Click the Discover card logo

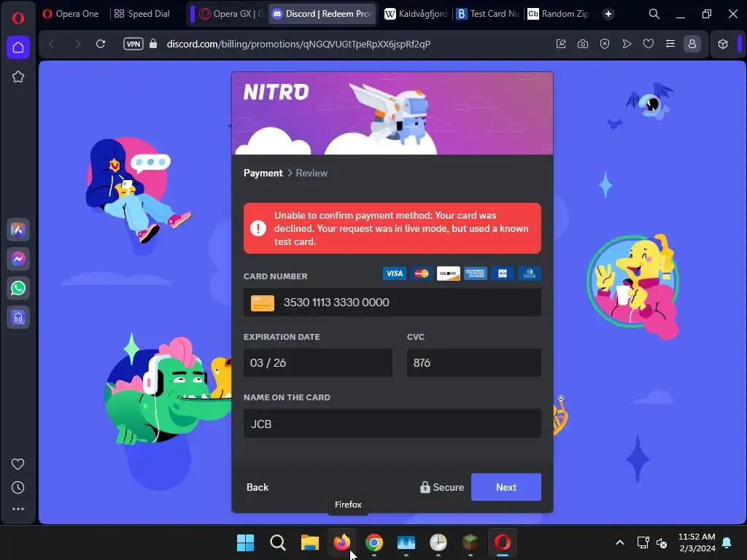click(449, 273)
